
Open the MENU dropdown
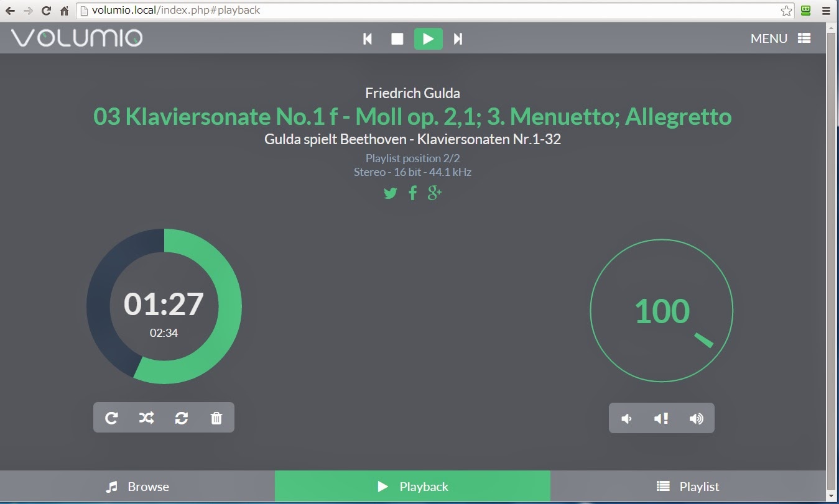781,39
